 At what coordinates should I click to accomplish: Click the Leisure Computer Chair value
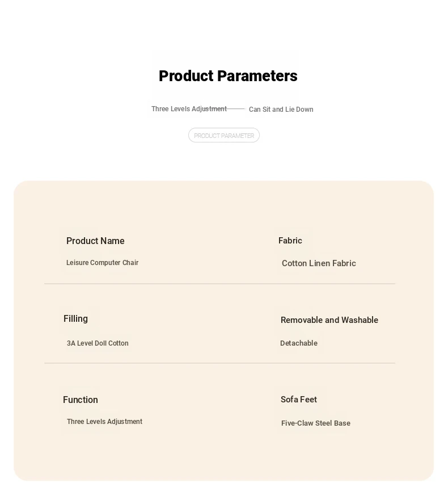click(102, 263)
